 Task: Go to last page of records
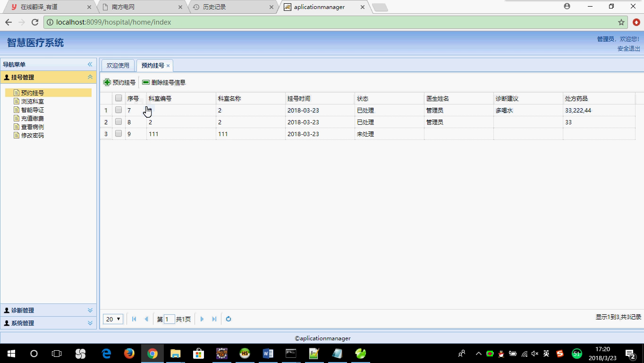click(214, 319)
